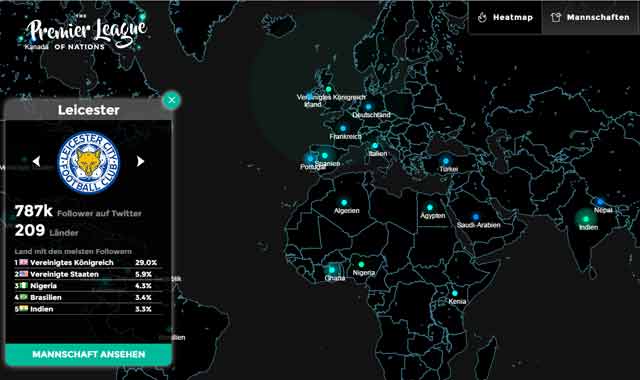
Task: Close the Leicester team panel
Action: tap(171, 100)
